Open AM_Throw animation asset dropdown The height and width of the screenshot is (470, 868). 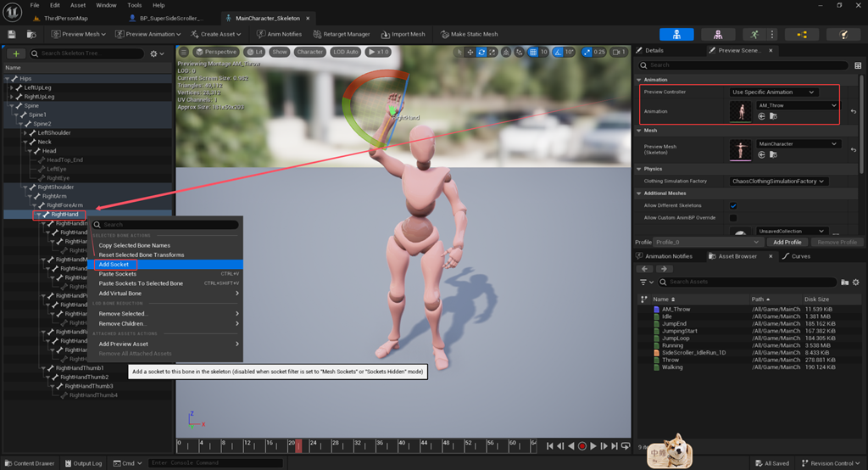pyautogui.click(x=798, y=105)
